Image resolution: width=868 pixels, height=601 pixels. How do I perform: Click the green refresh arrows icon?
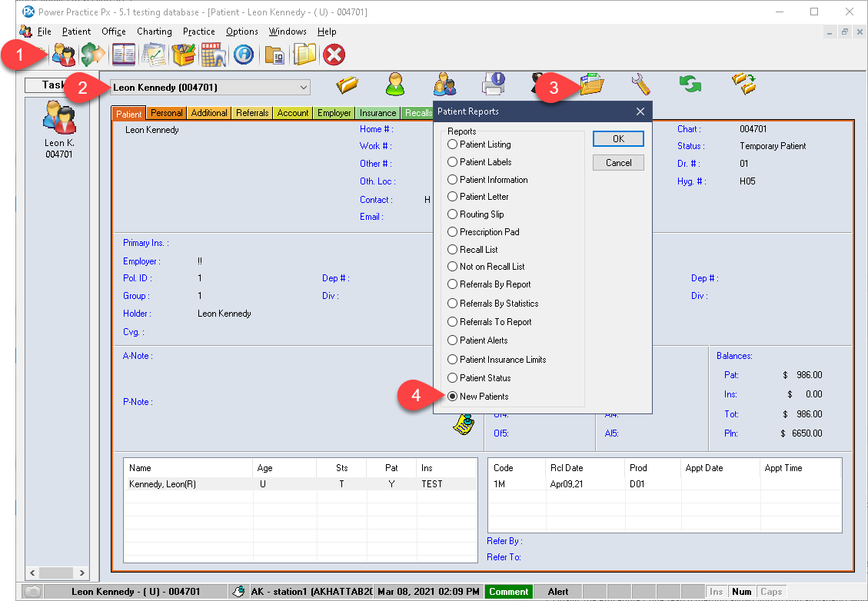click(x=690, y=84)
